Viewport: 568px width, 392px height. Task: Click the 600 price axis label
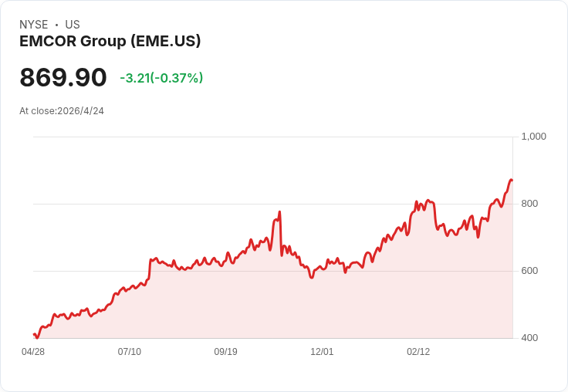tap(529, 271)
